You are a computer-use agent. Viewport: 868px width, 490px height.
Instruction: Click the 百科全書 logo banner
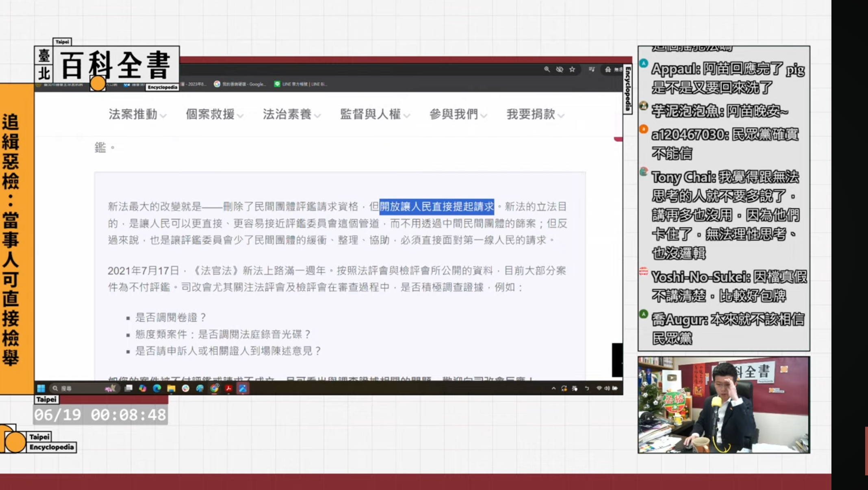click(x=107, y=65)
